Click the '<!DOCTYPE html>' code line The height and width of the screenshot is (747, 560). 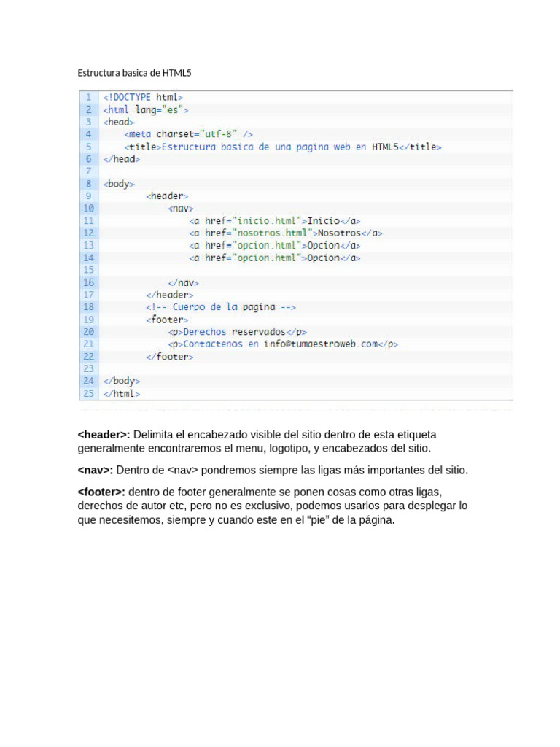pyautogui.click(x=143, y=97)
